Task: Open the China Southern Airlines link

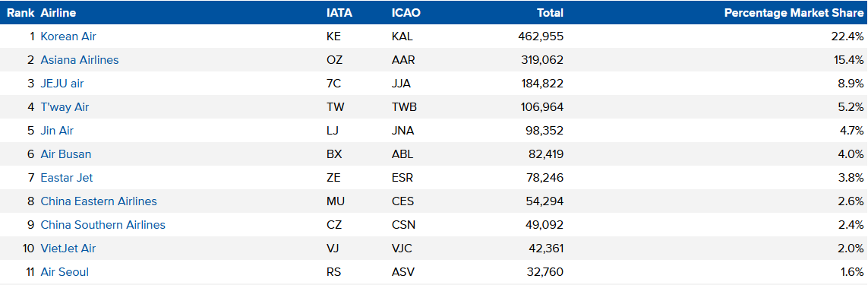Action: [x=103, y=225]
